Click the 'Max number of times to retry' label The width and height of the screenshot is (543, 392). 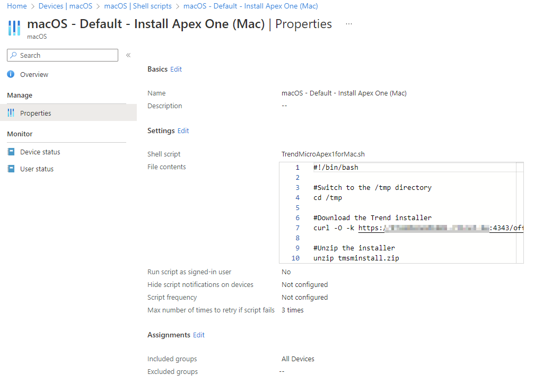211,310
